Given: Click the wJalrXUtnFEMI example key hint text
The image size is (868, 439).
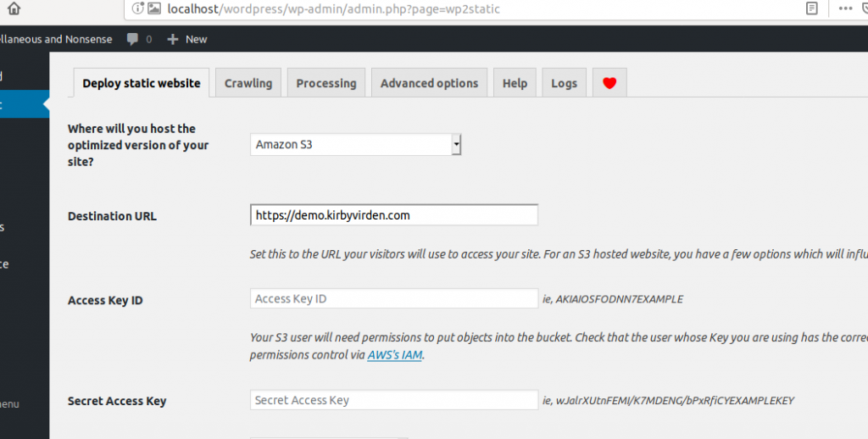Looking at the screenshot, I should click(668, 400).
